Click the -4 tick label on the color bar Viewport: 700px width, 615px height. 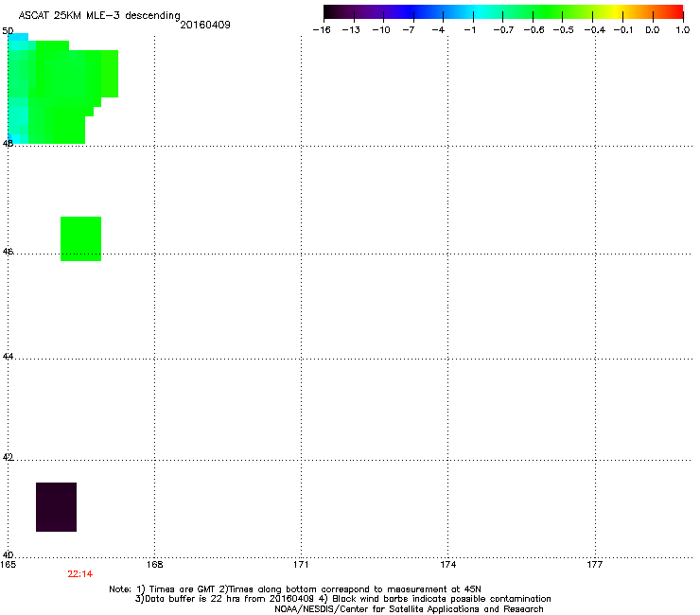[x=438, y=30]
